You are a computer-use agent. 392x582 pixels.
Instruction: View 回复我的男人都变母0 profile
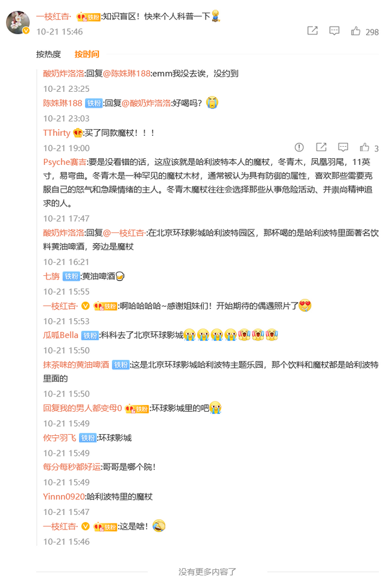tap(83, 408)
